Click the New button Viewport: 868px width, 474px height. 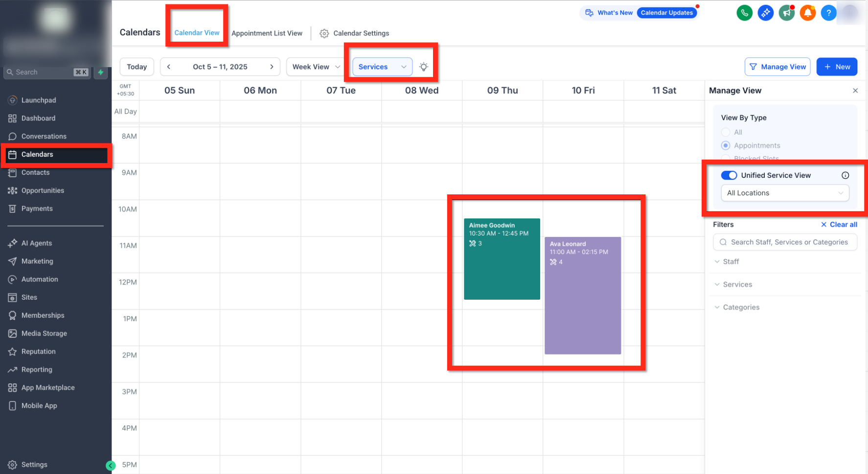coord(837,67)
